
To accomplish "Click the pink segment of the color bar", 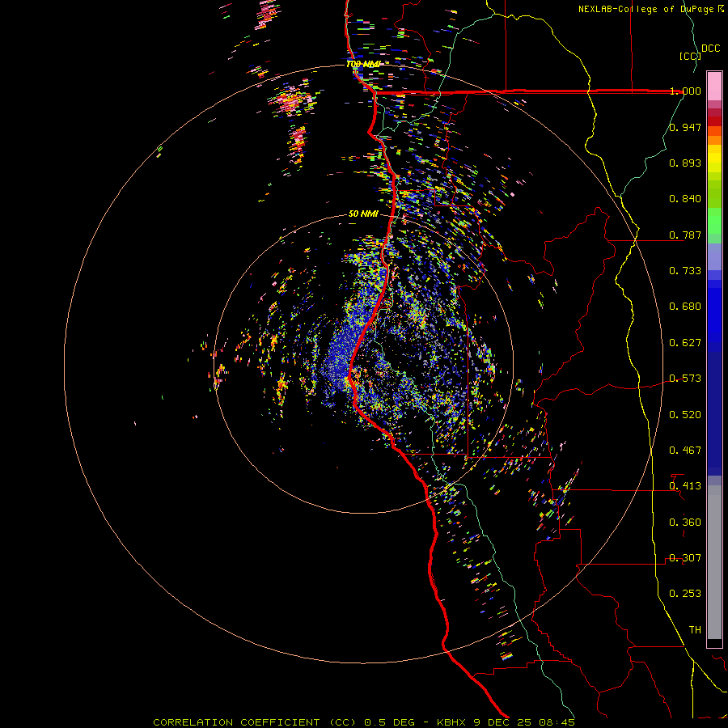I will (714, 85).
